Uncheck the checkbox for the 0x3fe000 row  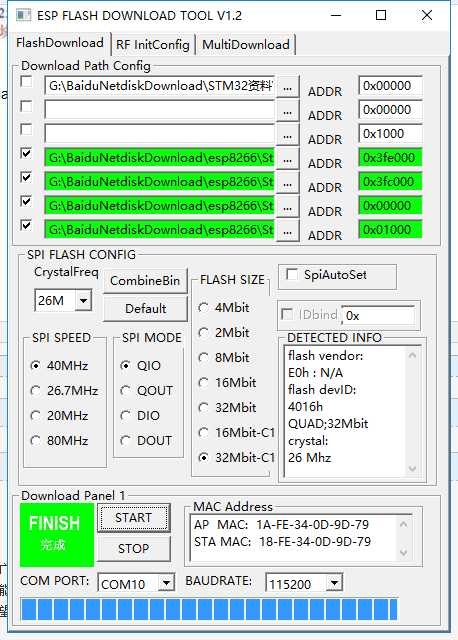coord(26,153)
